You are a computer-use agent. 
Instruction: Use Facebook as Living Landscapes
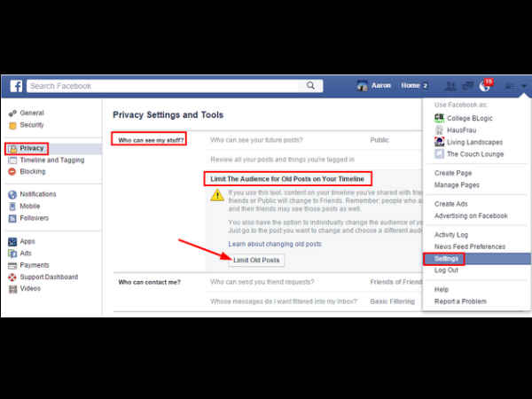[x=474, y=142]
